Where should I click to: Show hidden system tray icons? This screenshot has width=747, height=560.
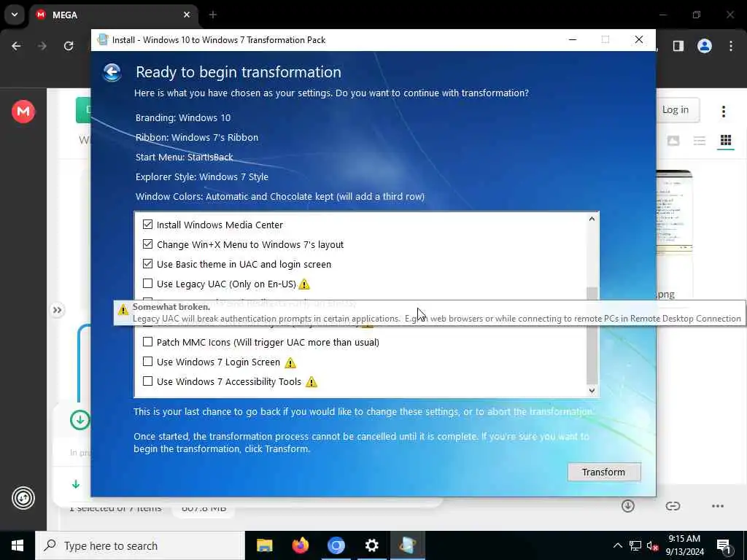pos(617,545)
